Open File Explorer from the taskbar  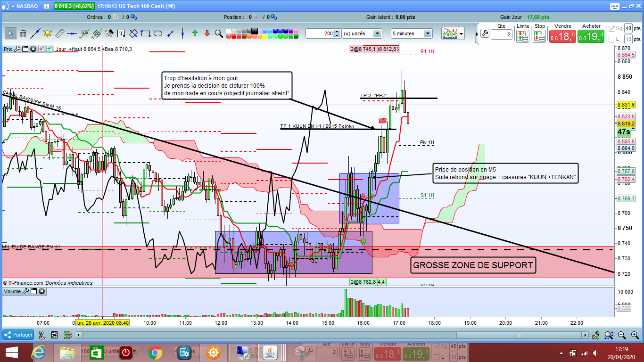pos(67,352)
